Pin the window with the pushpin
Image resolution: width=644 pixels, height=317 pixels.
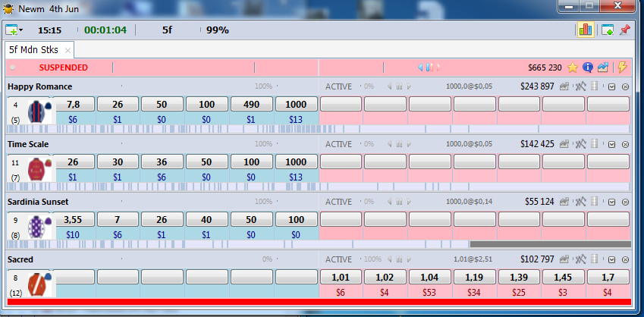point(625,30)
